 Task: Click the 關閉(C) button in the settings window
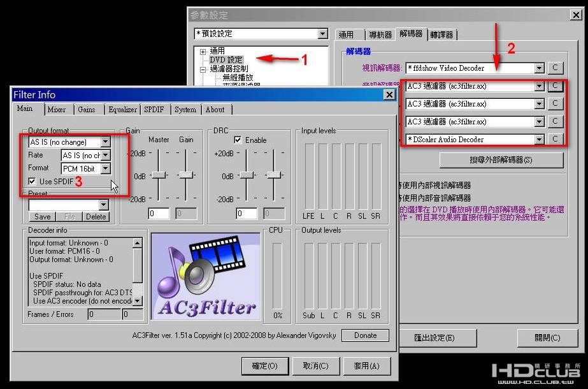tap(547, 338)
